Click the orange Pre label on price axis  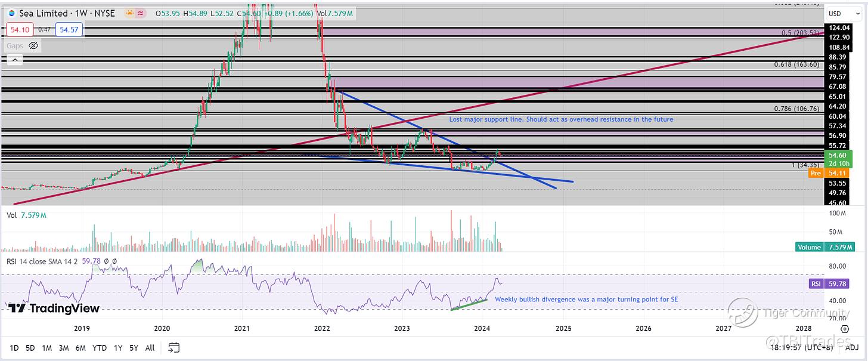pos(816,173)
